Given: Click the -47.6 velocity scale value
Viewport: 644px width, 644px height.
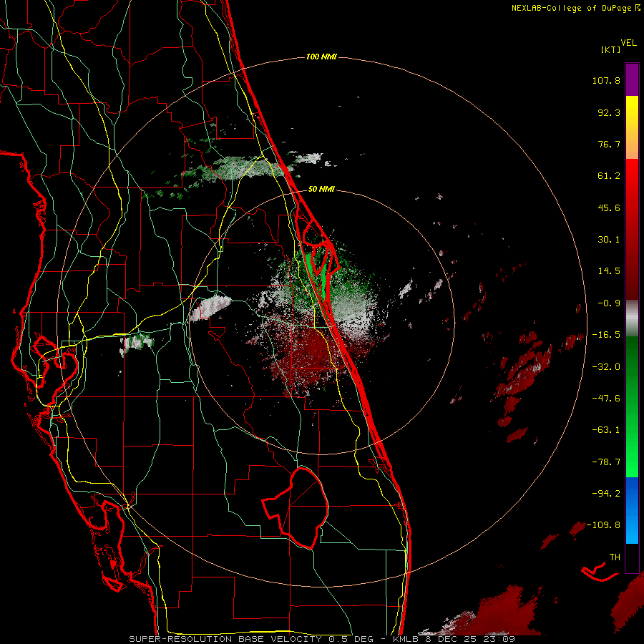Looking at the screenshot, I should coord(606,399).
